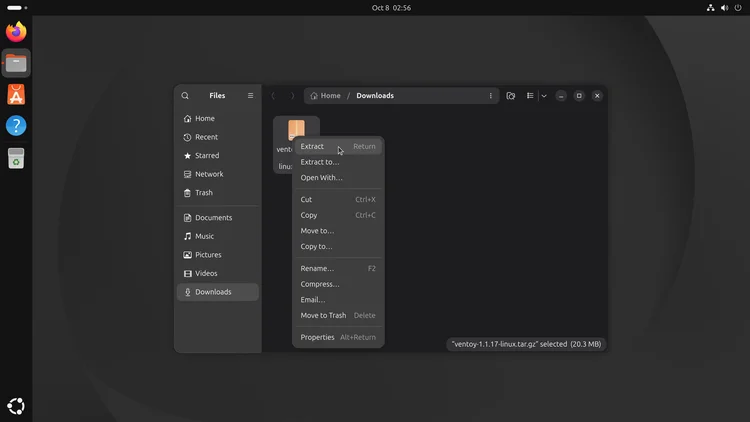Click the search icon in Files
The height and width of the screenshot is (422, 750).
coord(185,96)
